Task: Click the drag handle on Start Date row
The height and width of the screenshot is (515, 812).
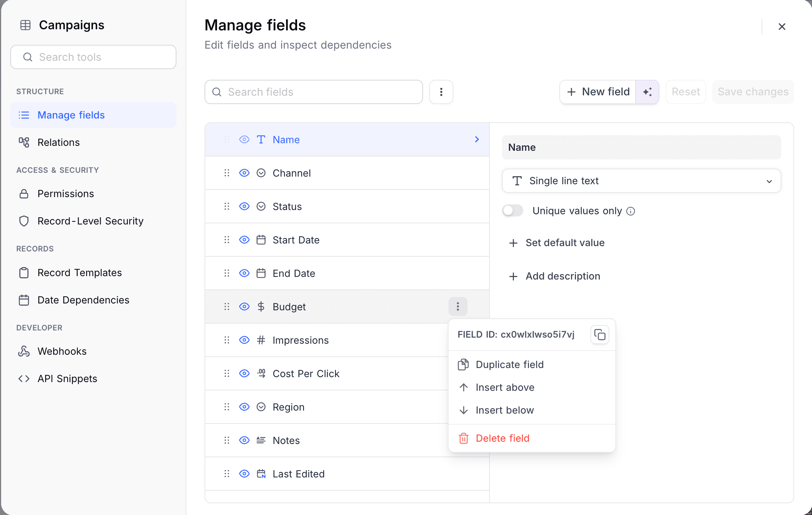Action: (x=227, y=240)
